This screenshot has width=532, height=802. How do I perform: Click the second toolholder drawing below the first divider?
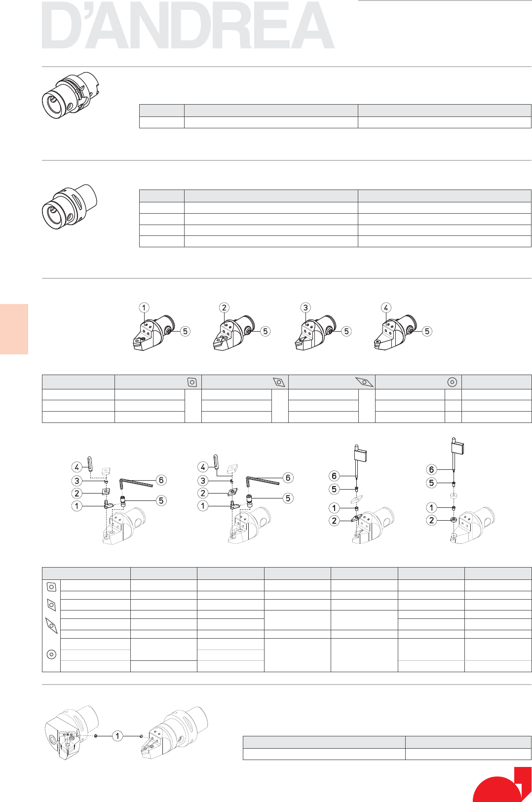[x=70, y=207]
